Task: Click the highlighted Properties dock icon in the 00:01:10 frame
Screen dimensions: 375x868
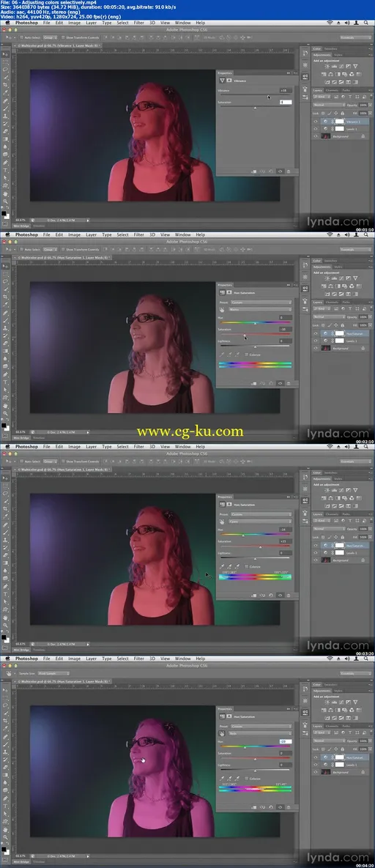Action: click(305, 76)
